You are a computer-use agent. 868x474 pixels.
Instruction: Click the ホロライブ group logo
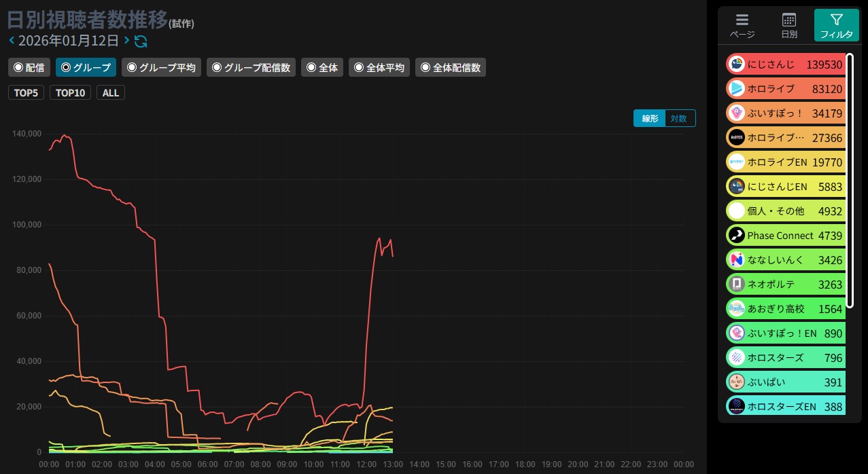tap(736, 89)
